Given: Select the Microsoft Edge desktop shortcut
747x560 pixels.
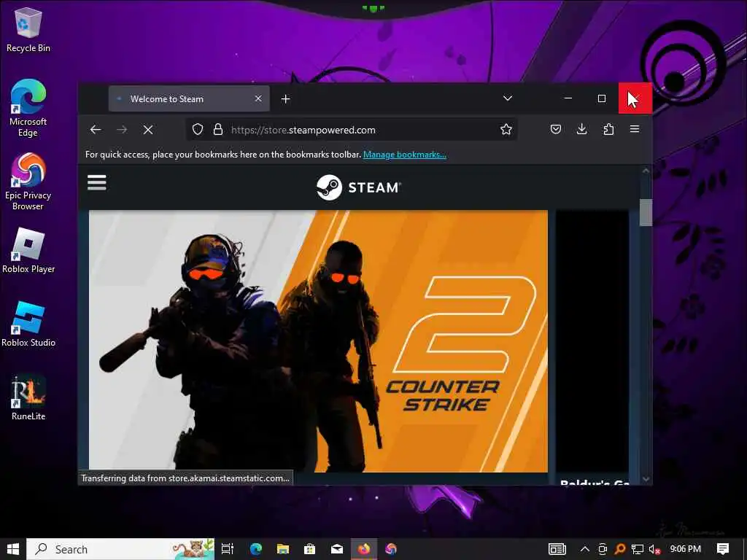Looking at the screenshot, I should pos(28,108).
